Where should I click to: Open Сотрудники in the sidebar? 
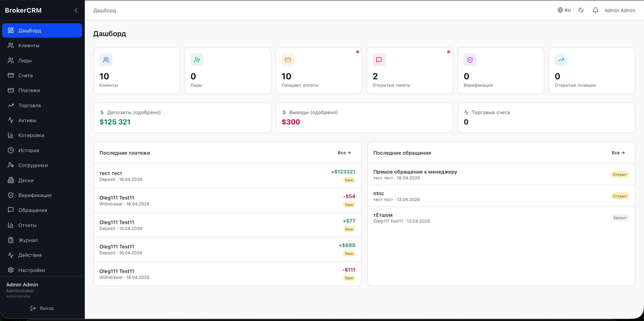(x=33, y=165)
